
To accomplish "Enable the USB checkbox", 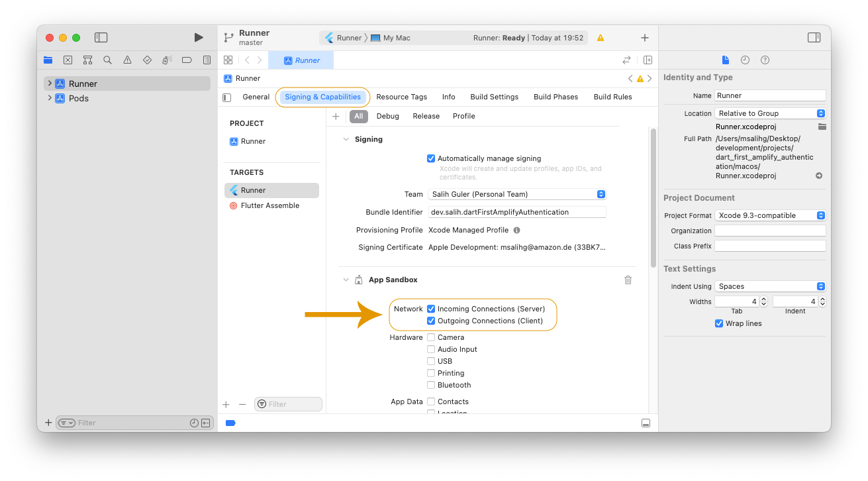I will click(x=431, y=361).
